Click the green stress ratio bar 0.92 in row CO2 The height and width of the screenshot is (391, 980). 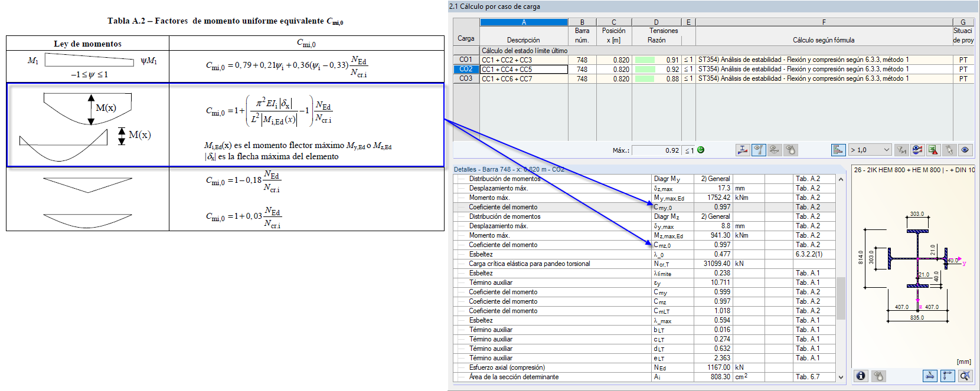click(x=645, y=69)
